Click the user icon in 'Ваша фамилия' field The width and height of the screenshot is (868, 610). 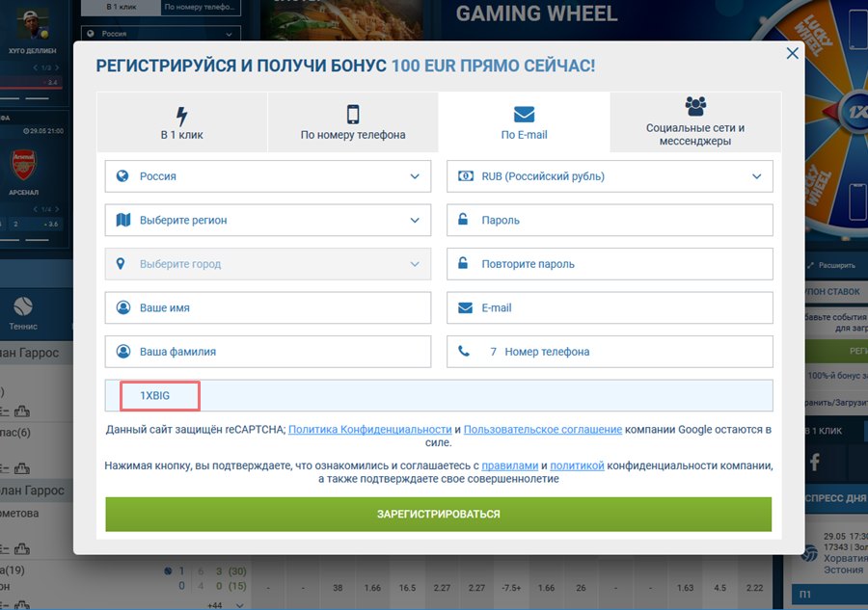click(122, 351)
